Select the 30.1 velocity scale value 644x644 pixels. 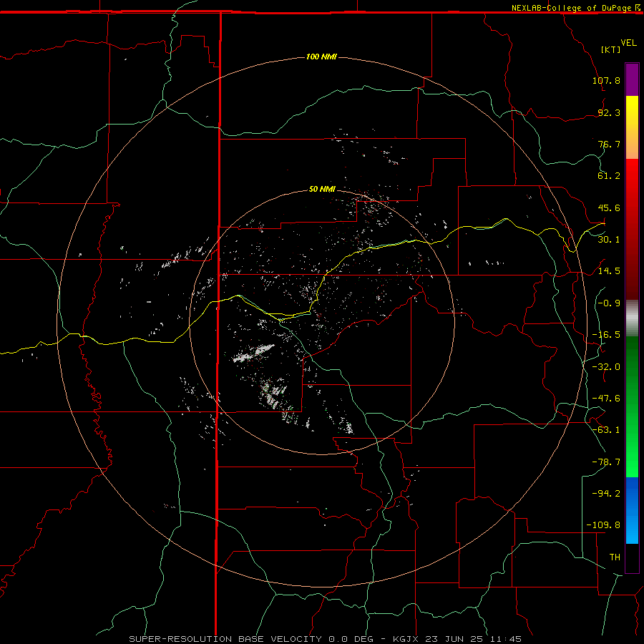click(x=609, y=240)
